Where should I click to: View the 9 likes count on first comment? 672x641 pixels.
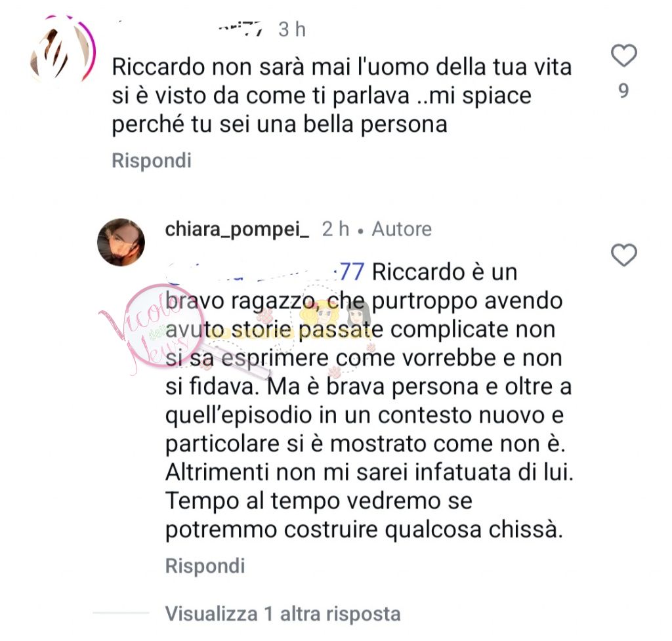tap(623, 91)
